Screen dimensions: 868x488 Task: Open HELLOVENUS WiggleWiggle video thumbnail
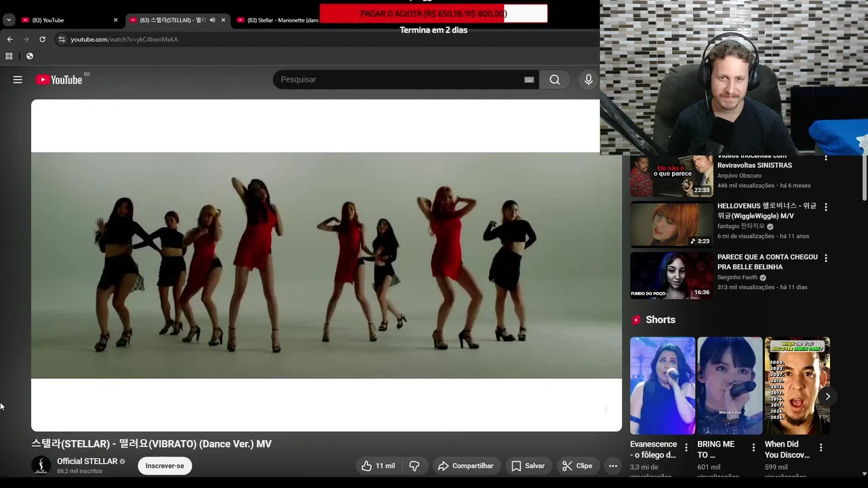[x=671, y=224]
